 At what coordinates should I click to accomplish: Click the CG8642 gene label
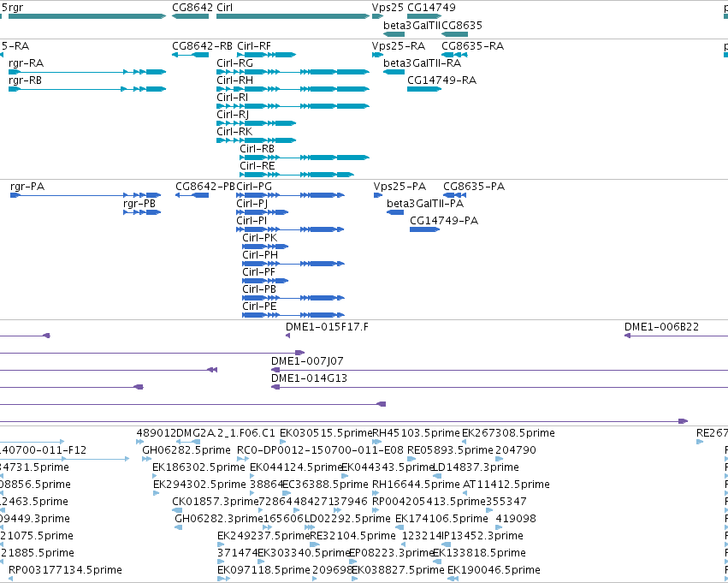click(192, 8)
